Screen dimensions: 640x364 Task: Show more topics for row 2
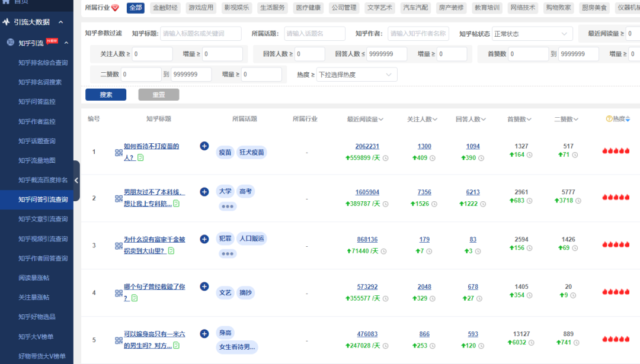[228, 206]
